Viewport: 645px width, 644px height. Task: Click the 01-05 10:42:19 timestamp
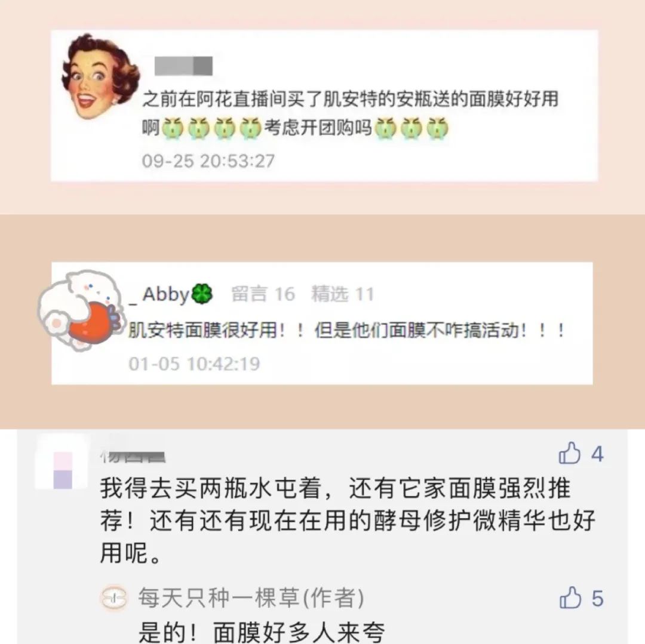pyautogui.click(x=194, y=363)
